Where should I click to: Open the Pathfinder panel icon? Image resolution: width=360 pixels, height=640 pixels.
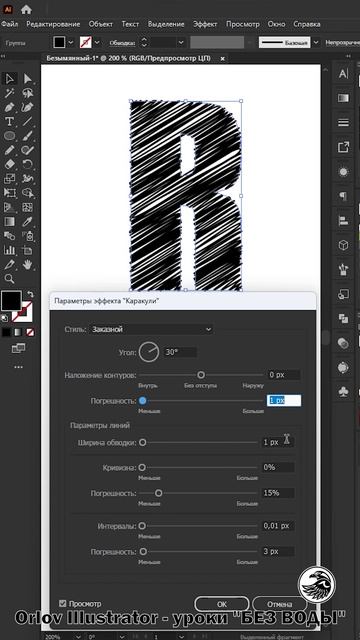[344, 319]
